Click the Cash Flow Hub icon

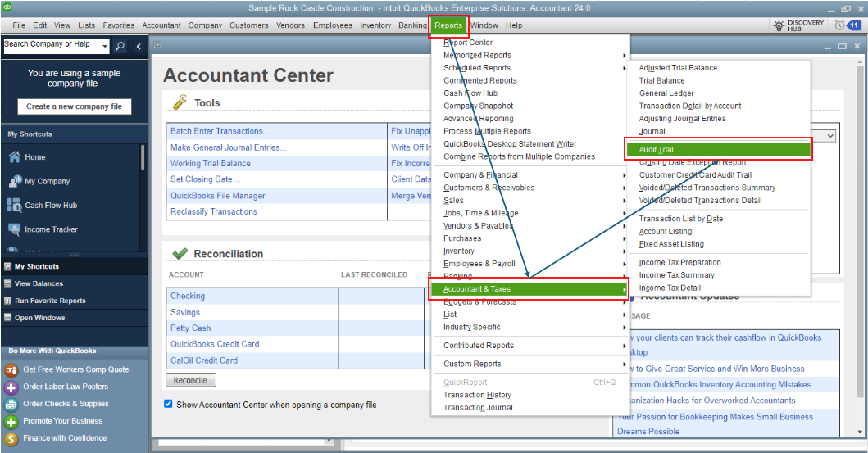15,206
